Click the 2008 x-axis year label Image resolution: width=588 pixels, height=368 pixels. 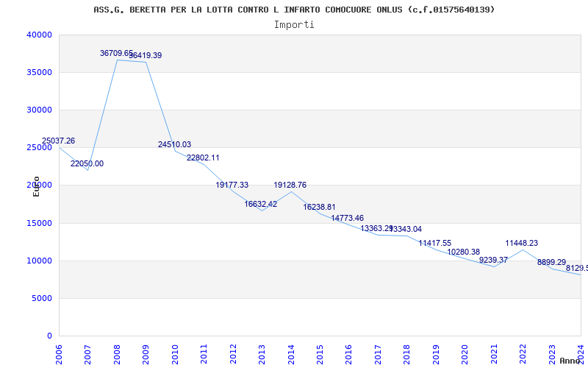click(117, 354)
